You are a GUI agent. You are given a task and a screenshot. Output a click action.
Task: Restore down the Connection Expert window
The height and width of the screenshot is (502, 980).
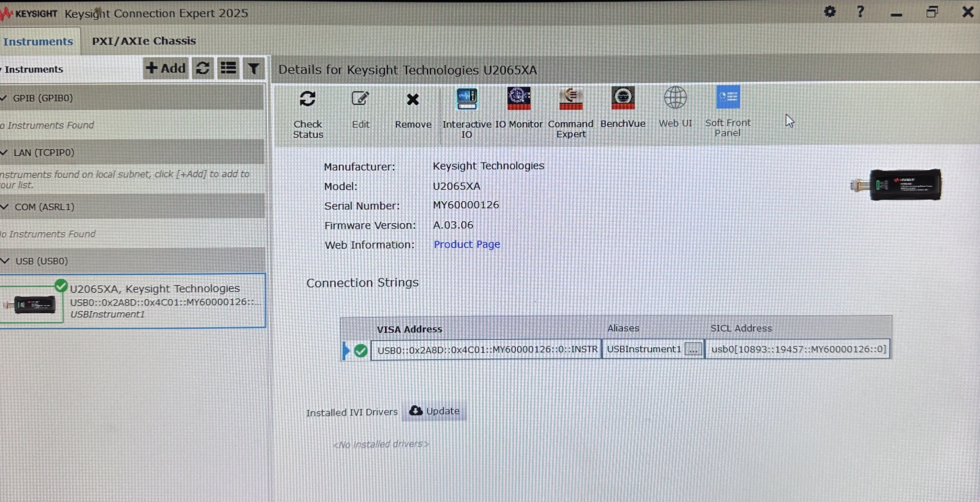coord(932,11)
